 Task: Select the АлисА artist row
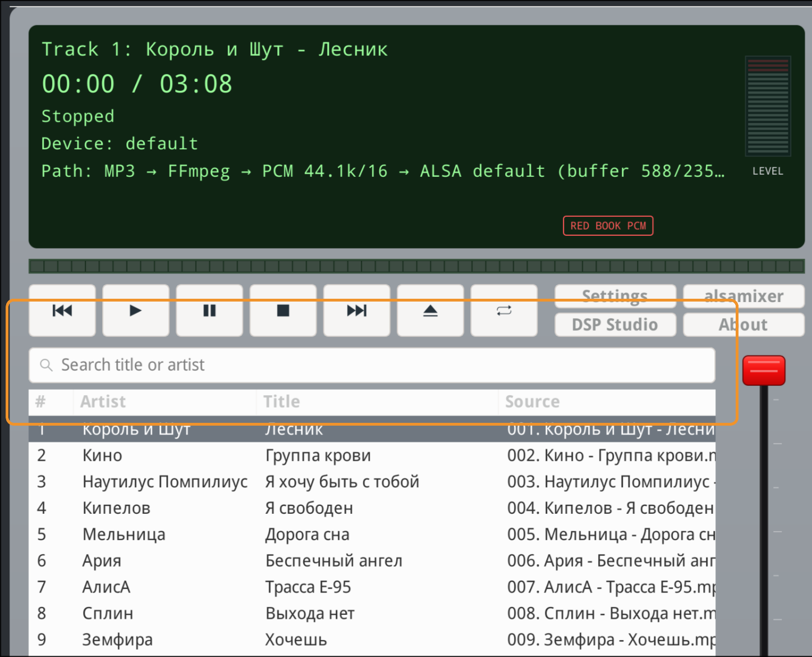[106, 587]
